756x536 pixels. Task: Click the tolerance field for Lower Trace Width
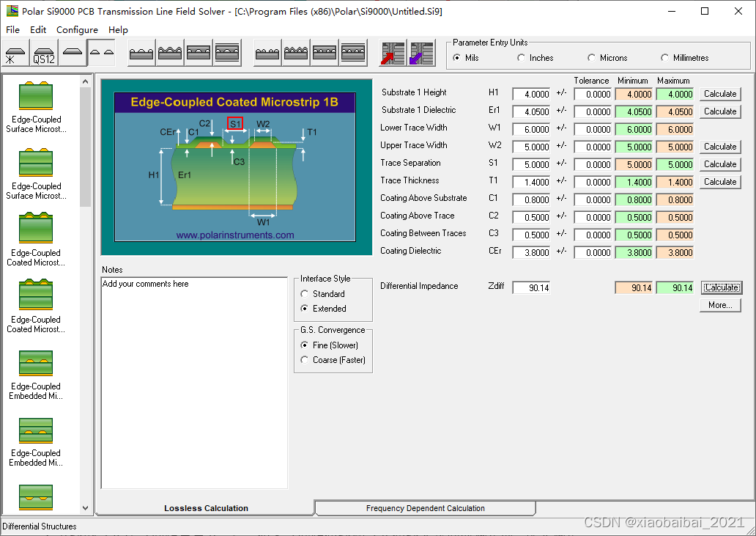pos(593,129)
